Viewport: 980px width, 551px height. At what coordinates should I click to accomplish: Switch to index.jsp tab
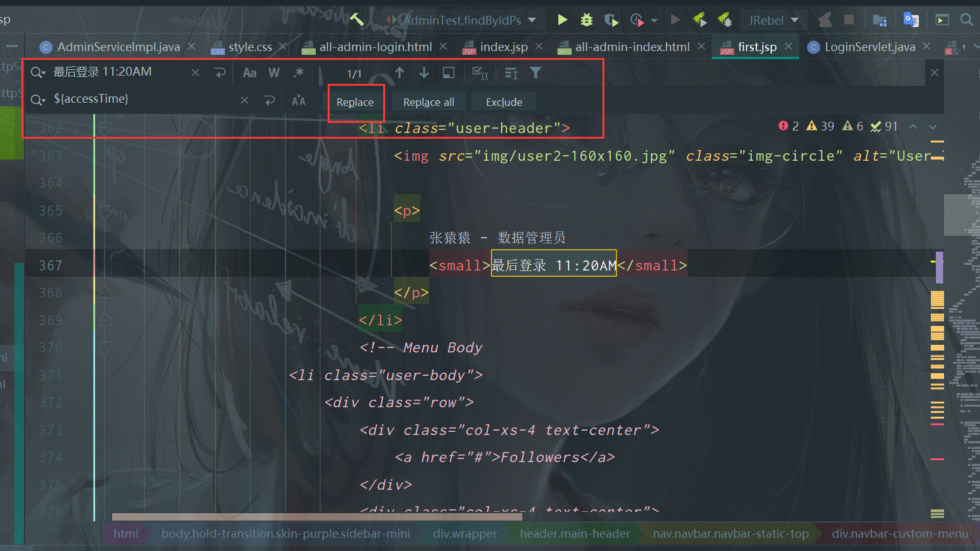tap(503, 47)
